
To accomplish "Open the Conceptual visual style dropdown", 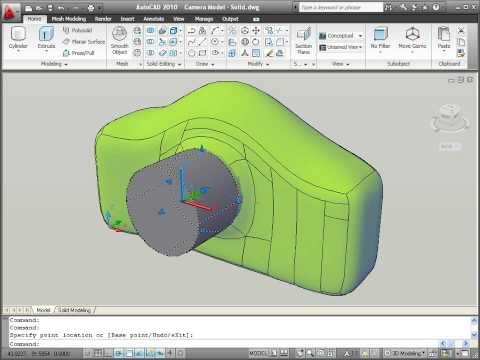I will 341,36.
